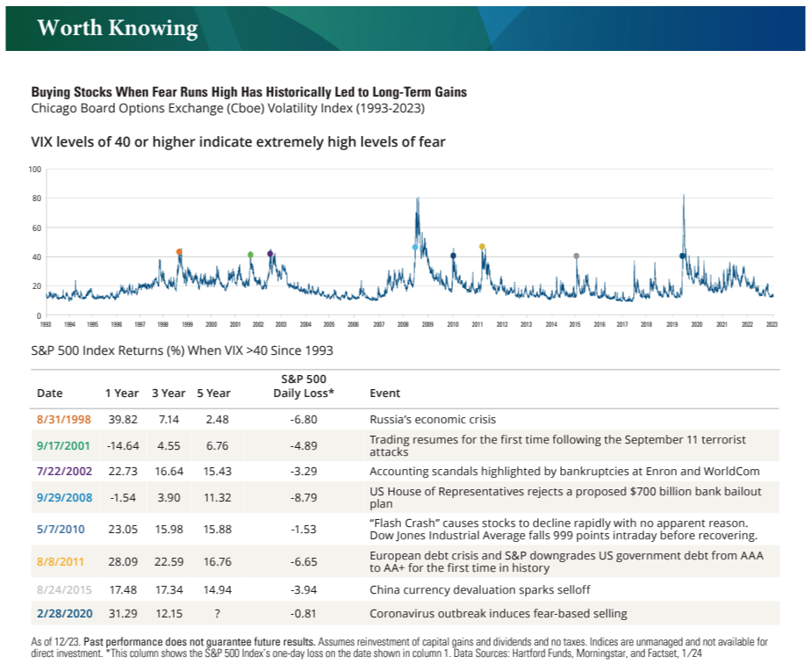Select the dark blue 2010 marker dot
Viewport: 812px width, 664px height.
pyautogui.click(x=453, y=256)
